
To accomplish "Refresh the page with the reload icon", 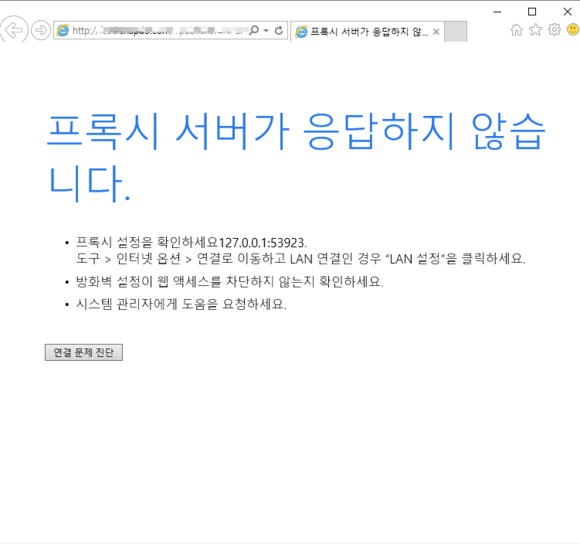I will coord(279,30).
